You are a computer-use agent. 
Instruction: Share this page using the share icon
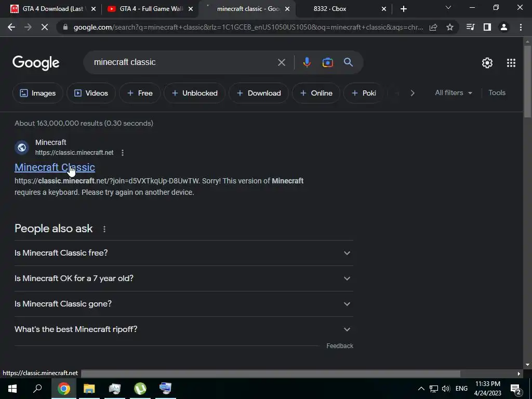point(433,27)
